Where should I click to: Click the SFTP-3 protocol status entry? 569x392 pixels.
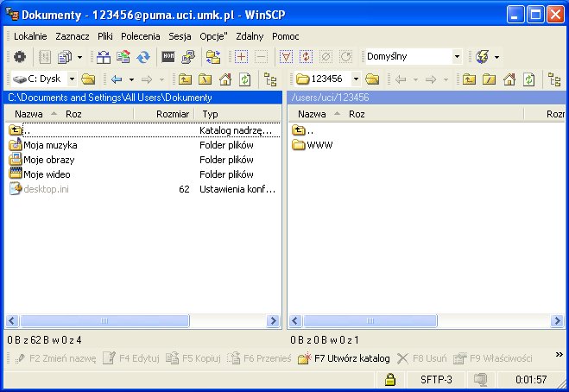coord(436,380)
